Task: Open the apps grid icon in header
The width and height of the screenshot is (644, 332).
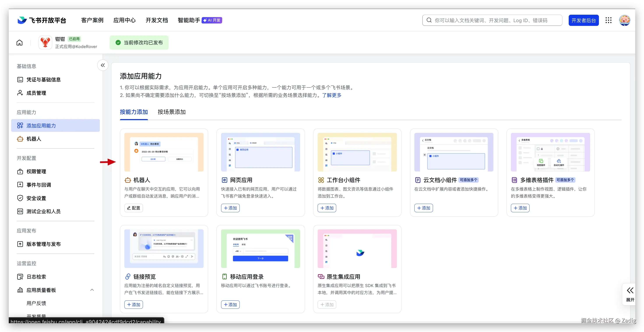Action: point(608,20)
